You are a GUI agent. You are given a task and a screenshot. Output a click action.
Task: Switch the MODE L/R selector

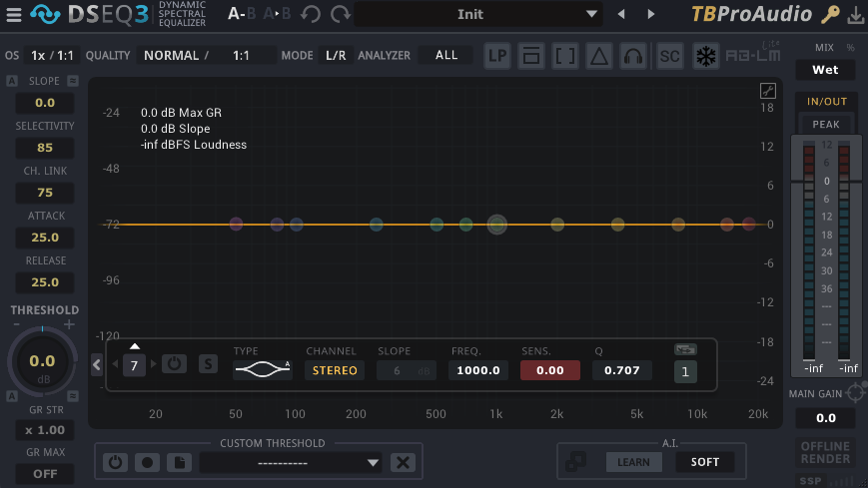336,55
